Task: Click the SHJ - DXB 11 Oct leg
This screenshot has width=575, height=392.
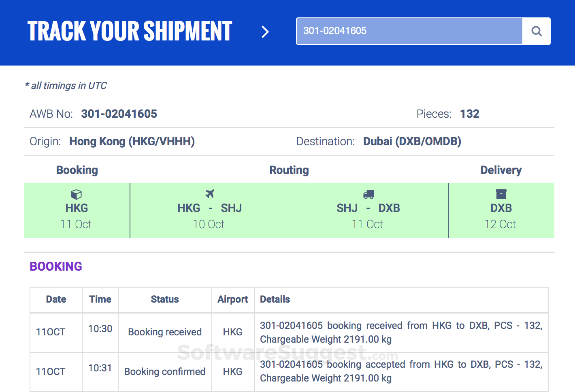Action: pyautogui.click(x=368, y=216)
